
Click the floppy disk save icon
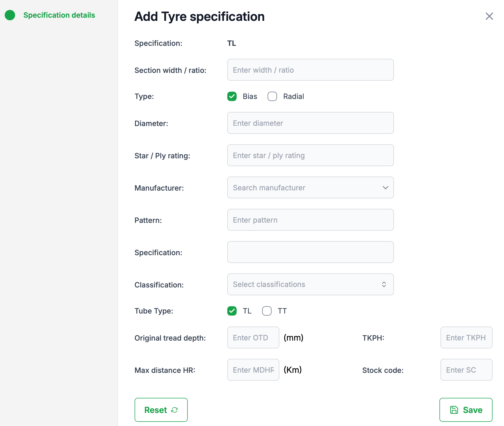pyautogui.click(x=454, y=410)
